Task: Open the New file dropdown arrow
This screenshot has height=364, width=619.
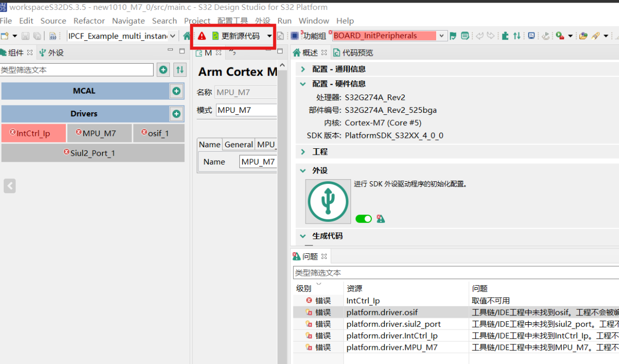Action: coord(15,36)
